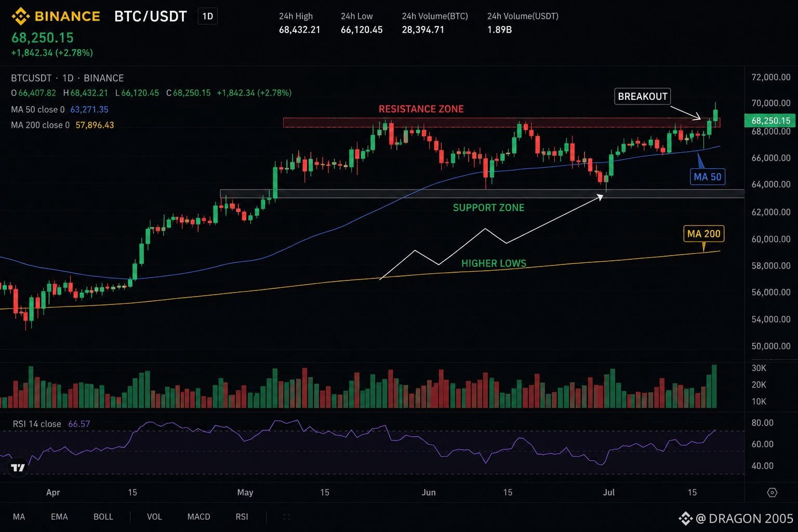
Task: Click the open value O 66,407.82 in the legend
Action: pos(33,93)
